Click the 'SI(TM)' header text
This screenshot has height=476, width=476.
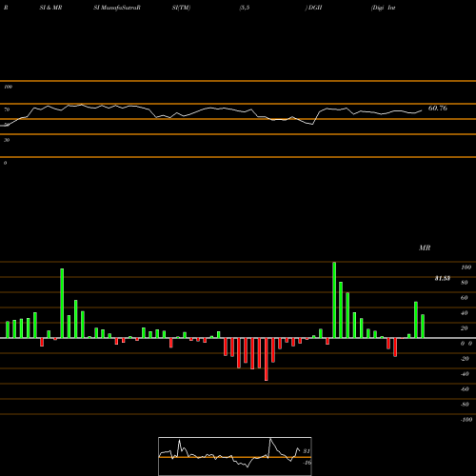point(181,8)
